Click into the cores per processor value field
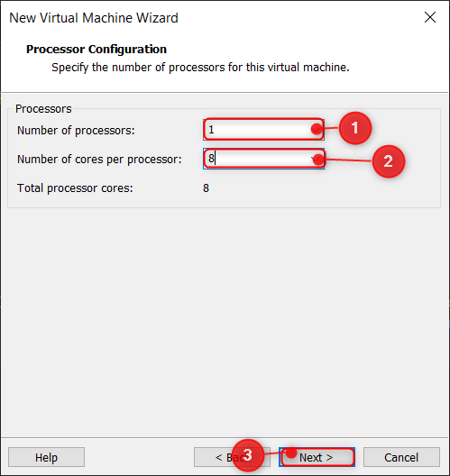 (257, 159)
